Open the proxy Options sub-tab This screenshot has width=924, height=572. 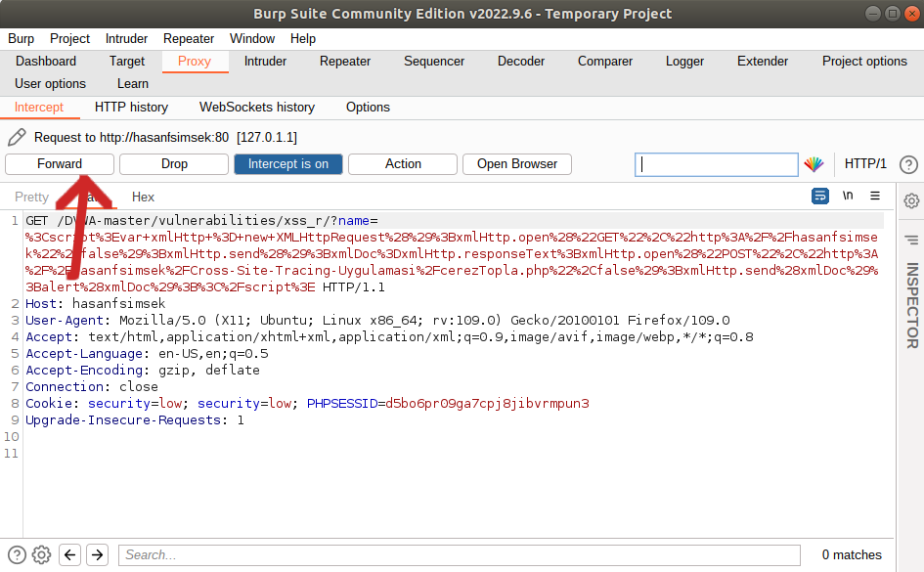(368, 108)
